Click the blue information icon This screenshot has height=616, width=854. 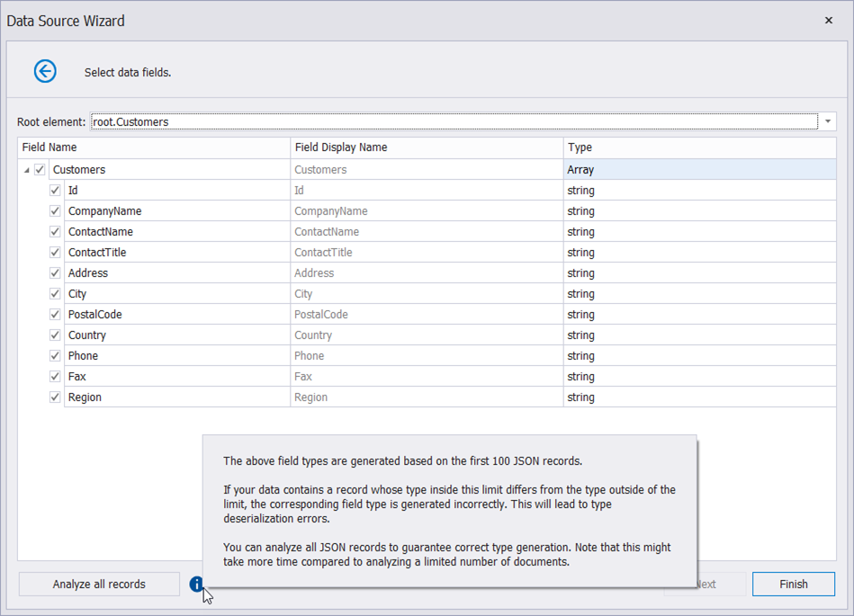[x=196, y=585]
